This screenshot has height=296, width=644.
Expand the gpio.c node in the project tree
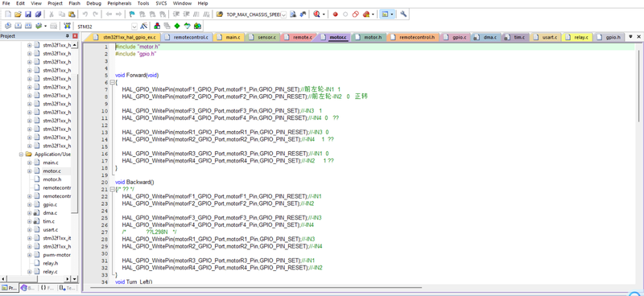pos(30,204)
